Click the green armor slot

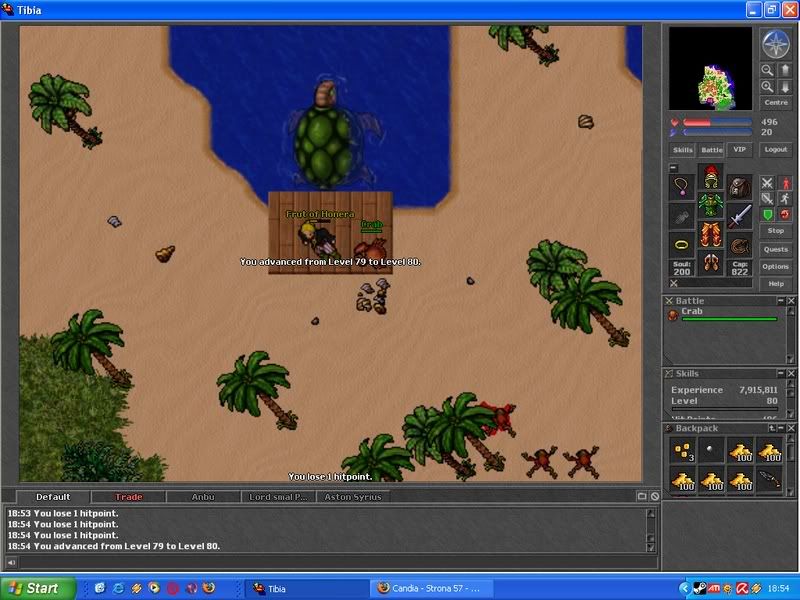click(x=711, y=205)
